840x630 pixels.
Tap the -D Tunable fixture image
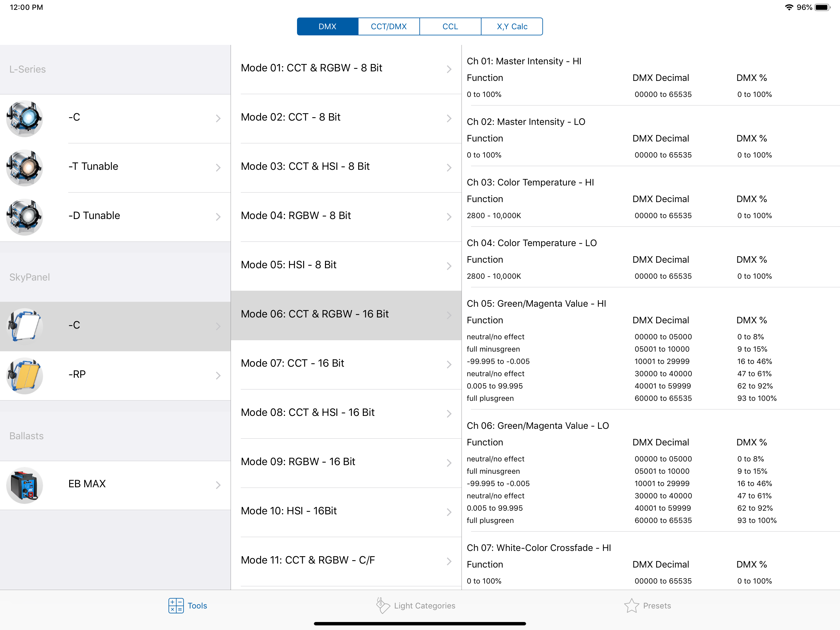(25, 217)
